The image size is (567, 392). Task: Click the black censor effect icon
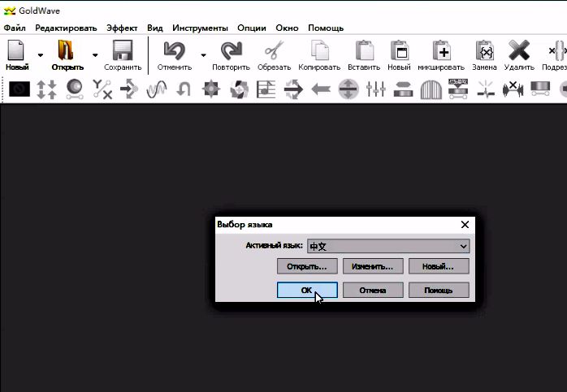19,89
